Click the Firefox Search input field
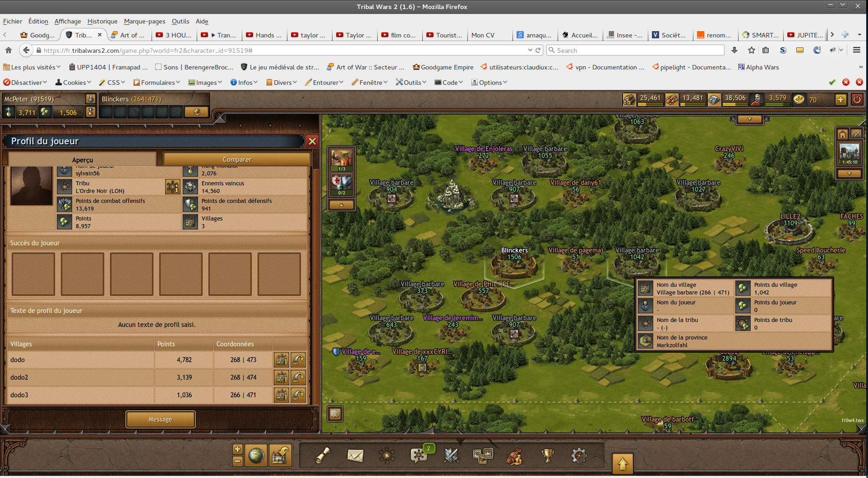 click(x=635, y=51)
